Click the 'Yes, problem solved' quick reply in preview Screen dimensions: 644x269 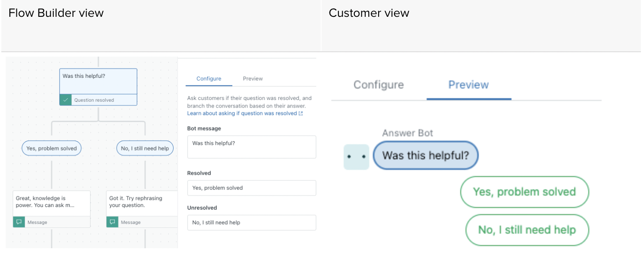point(524,192)
